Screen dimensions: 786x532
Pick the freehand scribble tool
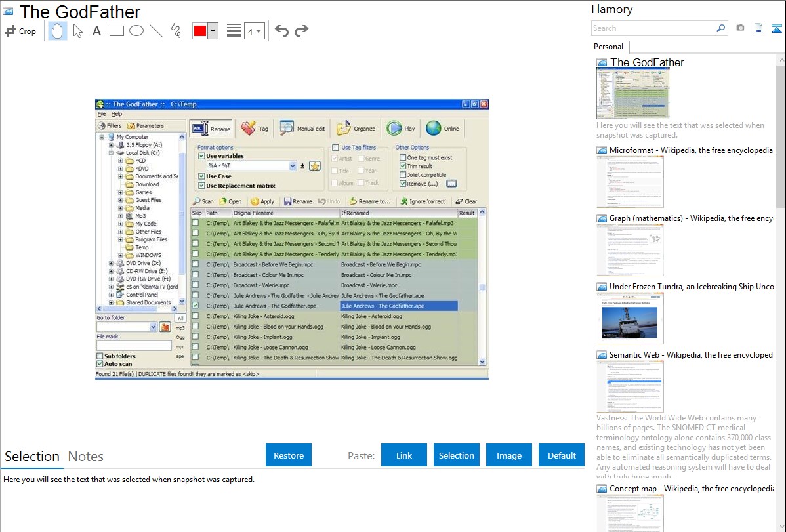[x=176, y=31]
